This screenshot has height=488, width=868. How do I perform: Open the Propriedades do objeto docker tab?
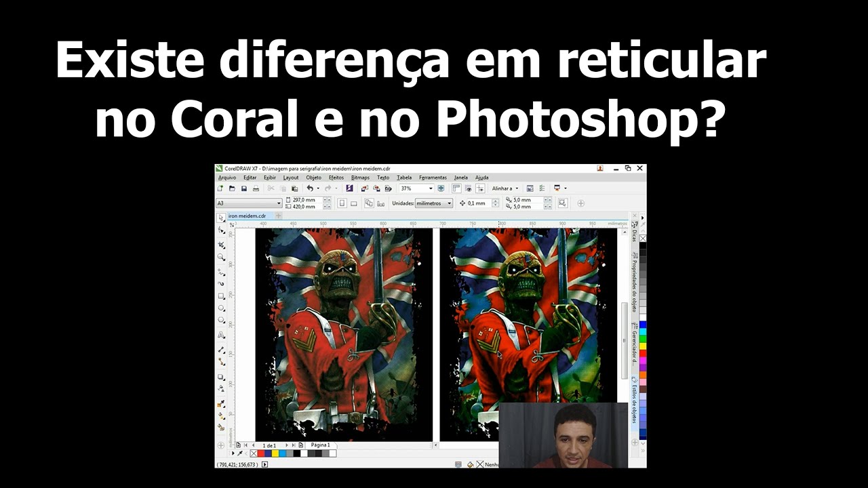click(x=633, y=281)
